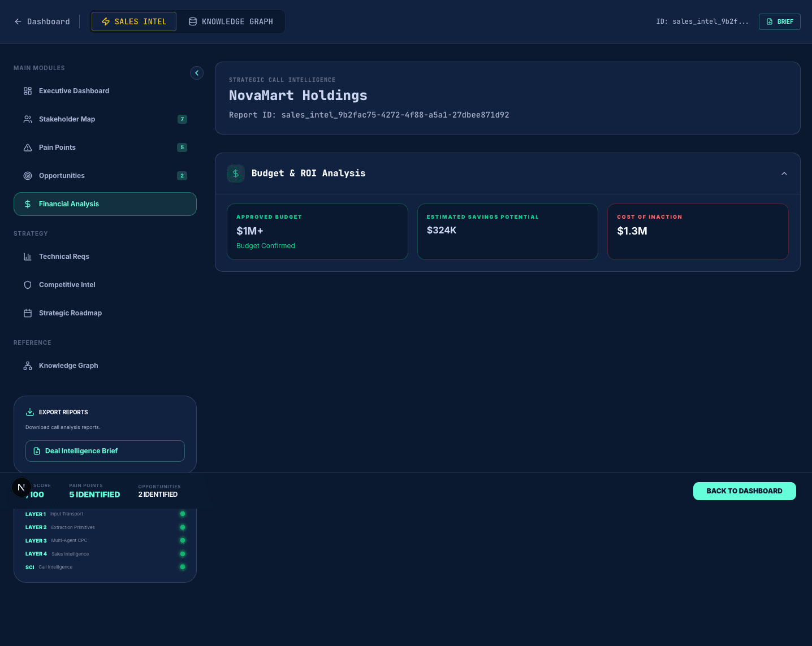This screenshot has width=812, height=646.
Task: Click the SCI Call Intelligence status dot
Action: tap(183, 567)
